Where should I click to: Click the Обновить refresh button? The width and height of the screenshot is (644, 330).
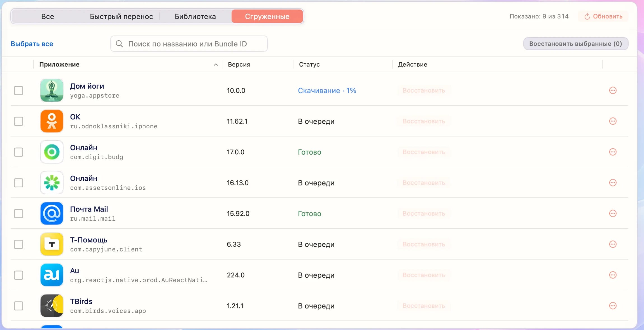click(603, 16)
